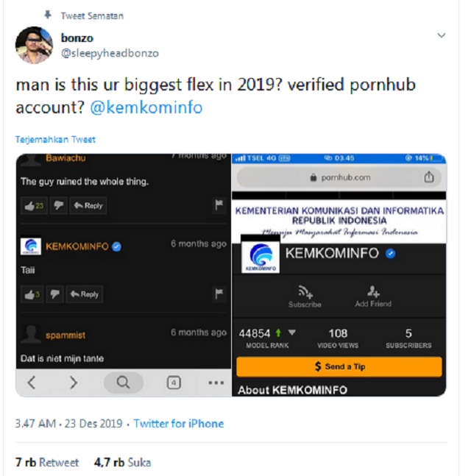View the 7 rb Retweet list
Screen dimensions: 471x476
pyautogui.click(x=47, y=462)
